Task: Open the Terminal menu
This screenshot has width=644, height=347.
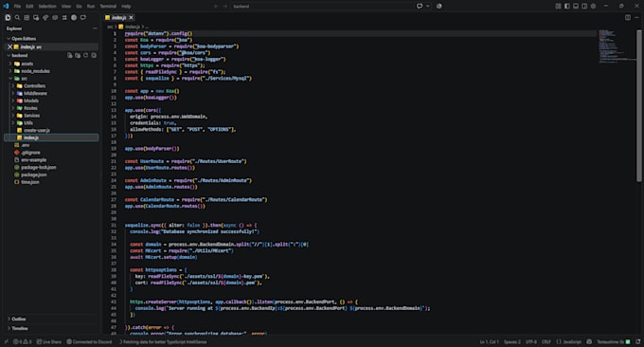Action: click(108, 7)
